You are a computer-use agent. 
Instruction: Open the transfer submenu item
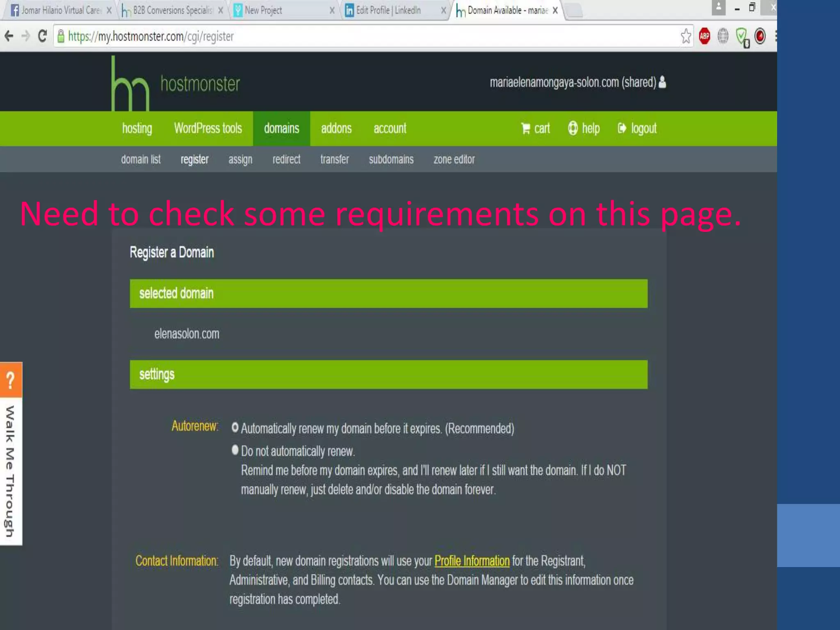334,159
